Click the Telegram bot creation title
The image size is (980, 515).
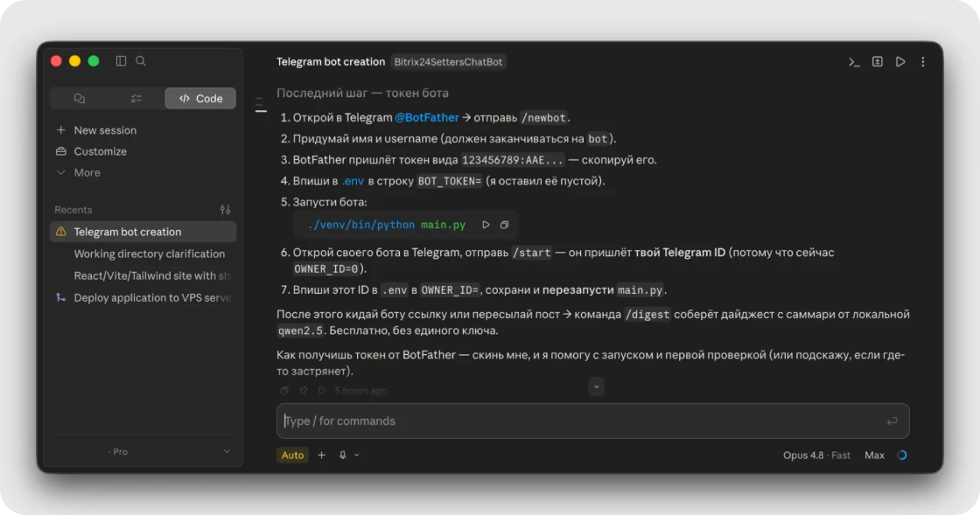pyautogui.click(x=331, y=62)
